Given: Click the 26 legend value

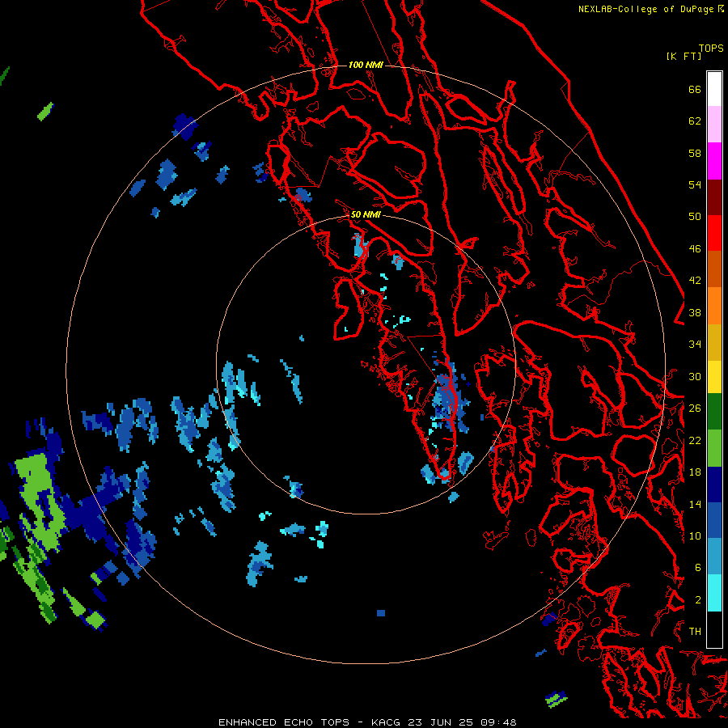Looking at the screenshot, I should pos(695,408).
